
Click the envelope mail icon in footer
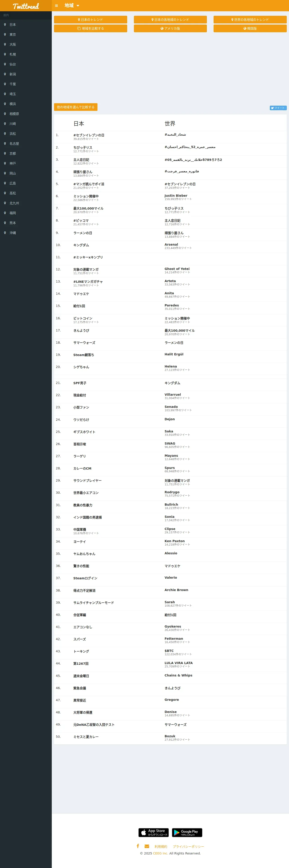click(147, 846)
